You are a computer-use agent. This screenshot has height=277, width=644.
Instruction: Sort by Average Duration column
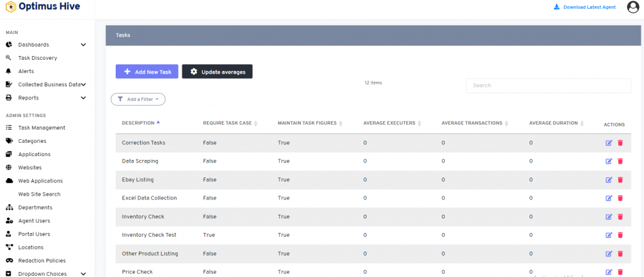(x=557, y=123)
